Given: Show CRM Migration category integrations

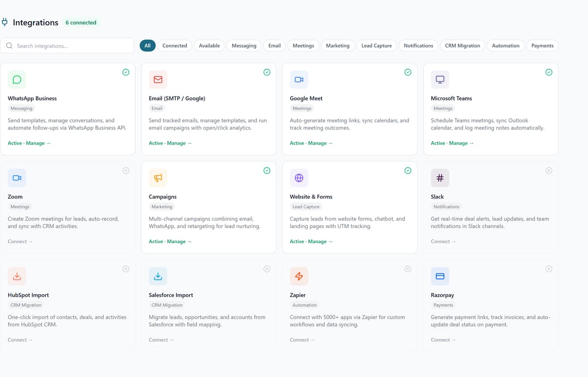Looking at the screenshot, I should click(x=463, y=46).
